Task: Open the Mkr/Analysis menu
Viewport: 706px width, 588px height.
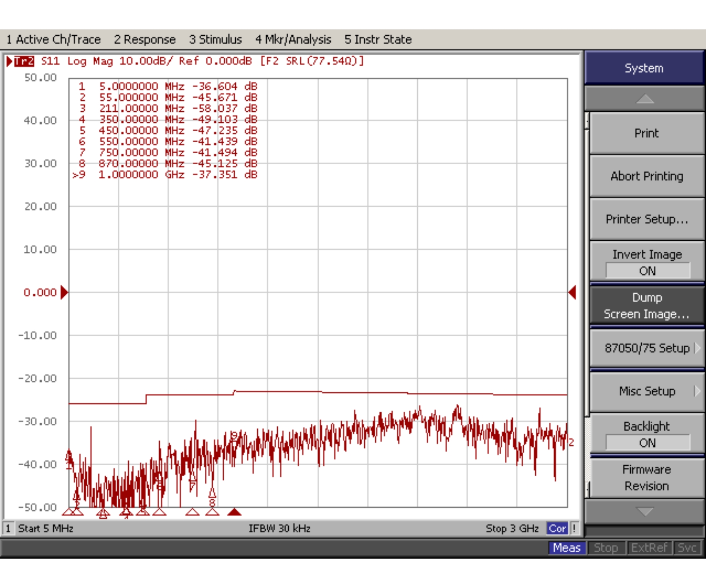Action: [x=293, y=40]
